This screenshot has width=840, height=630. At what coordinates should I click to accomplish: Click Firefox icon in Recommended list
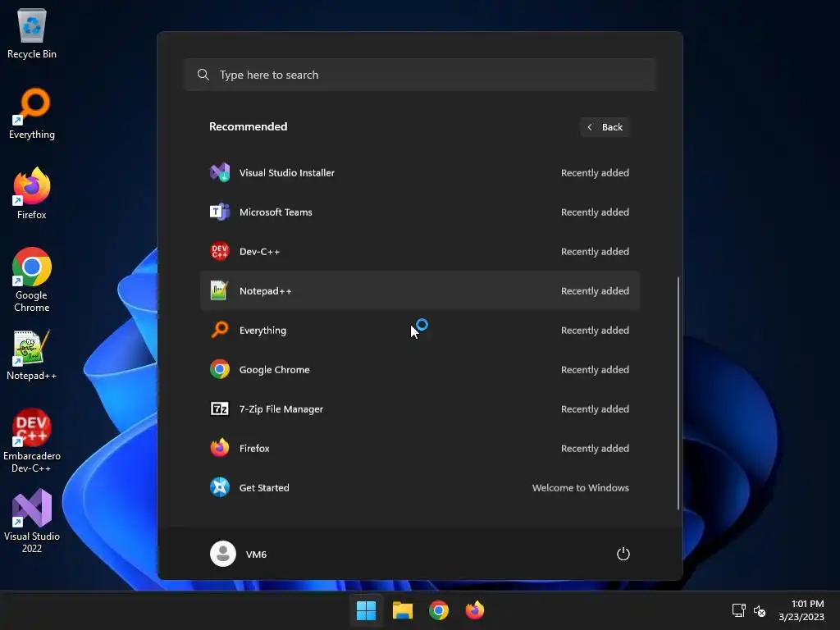(x=220, y=449)
